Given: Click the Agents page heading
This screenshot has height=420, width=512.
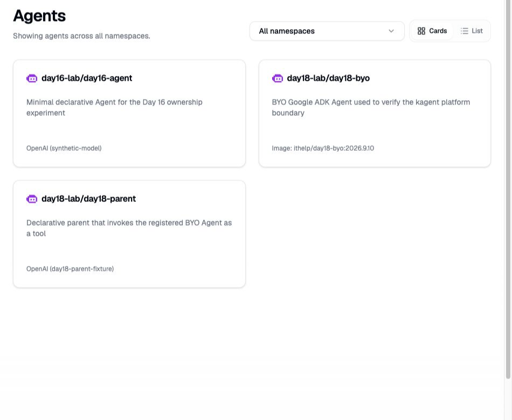Looking at the screenshot, I should click(x=39, y=16).
